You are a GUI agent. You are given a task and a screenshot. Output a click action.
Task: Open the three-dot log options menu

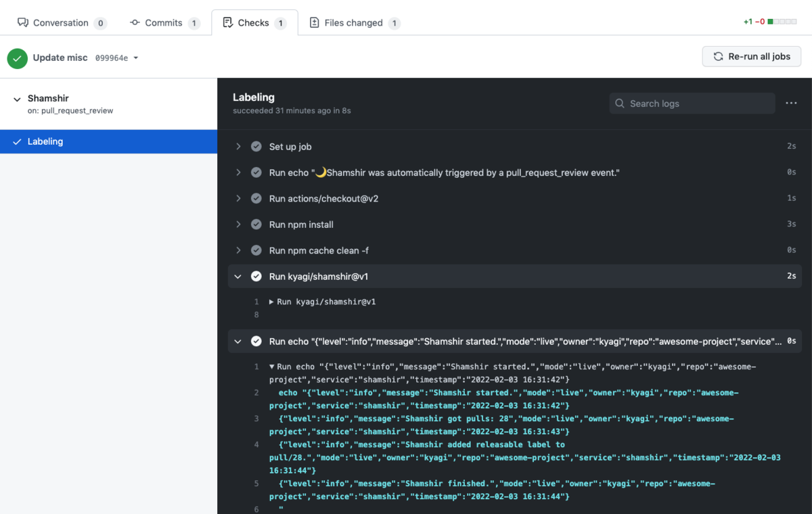[791, 103]
